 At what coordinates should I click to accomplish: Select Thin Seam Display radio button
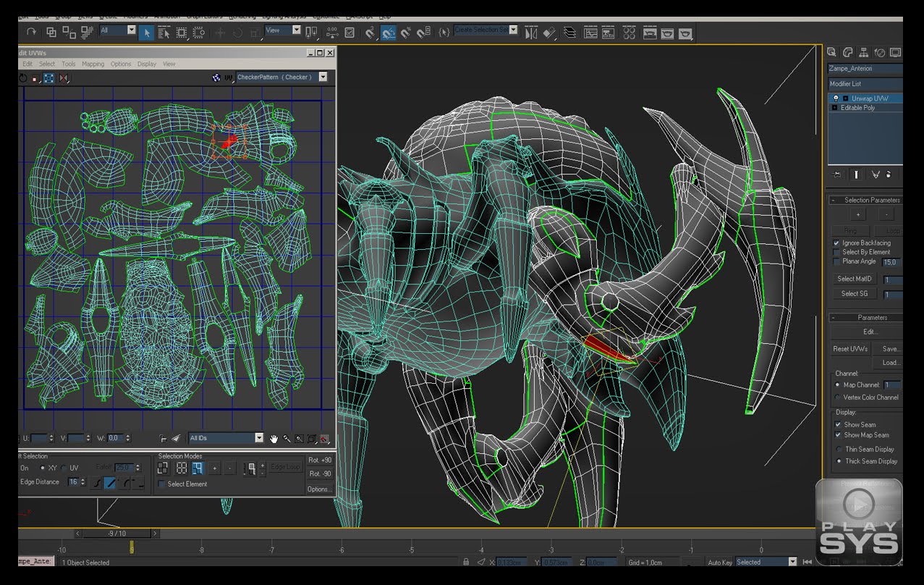coord(838,450)
